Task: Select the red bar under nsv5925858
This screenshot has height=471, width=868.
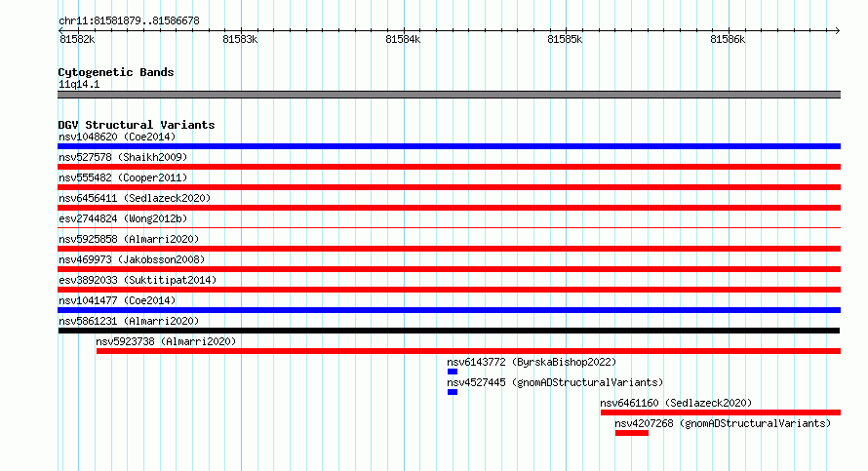Action: (x=449, y=249)
